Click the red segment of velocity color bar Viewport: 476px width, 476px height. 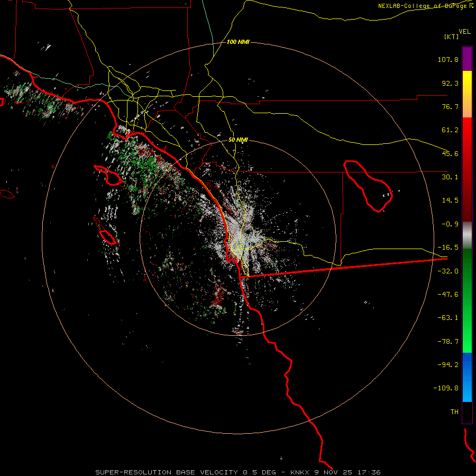(467, 169)
